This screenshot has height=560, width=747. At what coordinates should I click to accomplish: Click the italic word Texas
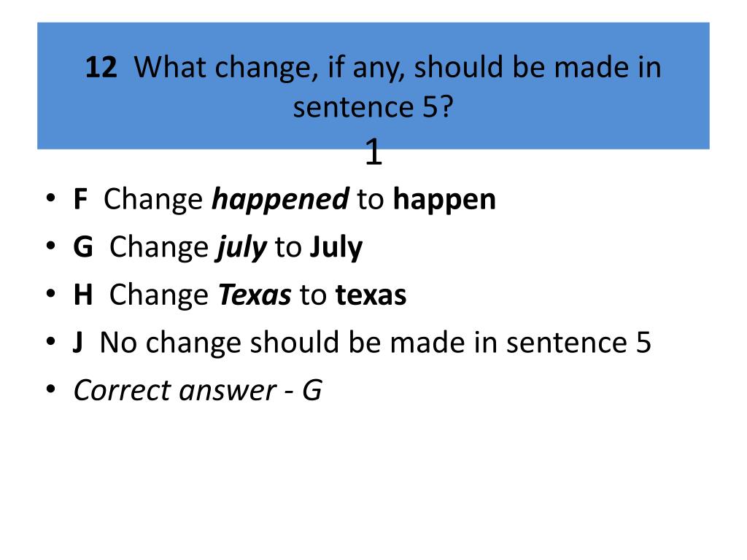(x=255, y=295)
